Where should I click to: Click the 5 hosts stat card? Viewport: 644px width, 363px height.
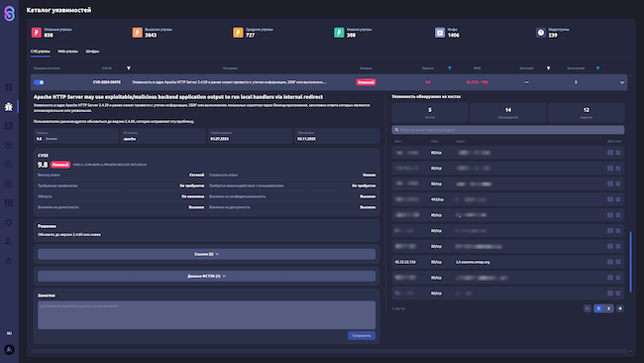(430, 113)
